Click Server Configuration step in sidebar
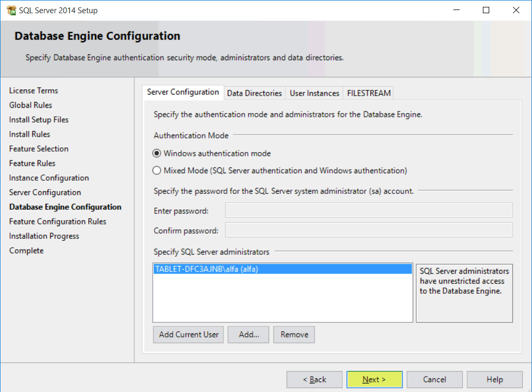The height and width of the screenshot is (392, 532). (x=45, y=192)
